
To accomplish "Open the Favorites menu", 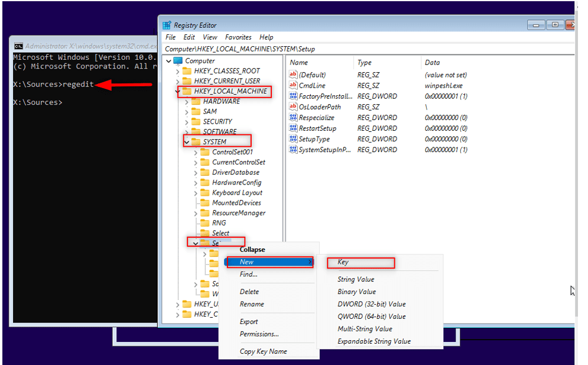I will coord(238,37).
